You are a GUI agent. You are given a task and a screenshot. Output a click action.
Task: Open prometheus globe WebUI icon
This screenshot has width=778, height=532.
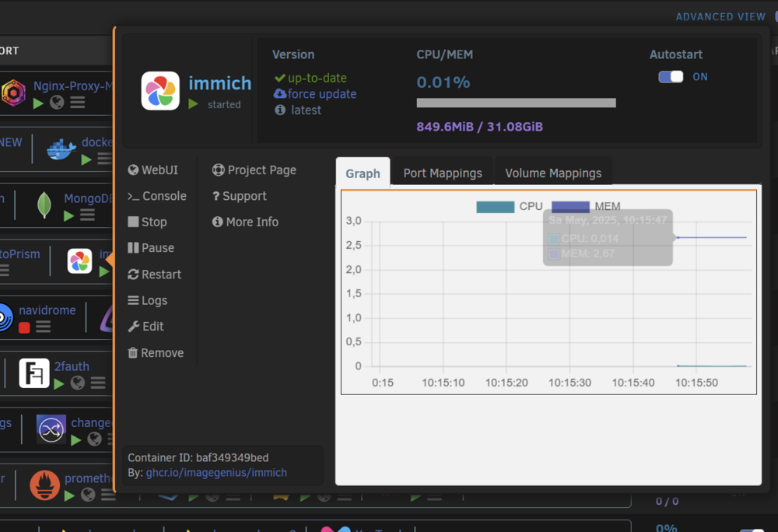tap(88, 495)
